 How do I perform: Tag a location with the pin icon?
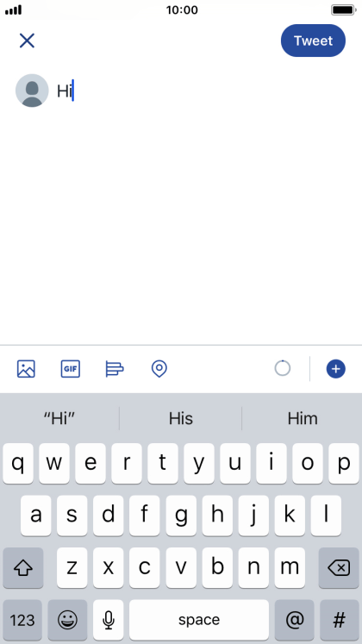click(159, 368)
